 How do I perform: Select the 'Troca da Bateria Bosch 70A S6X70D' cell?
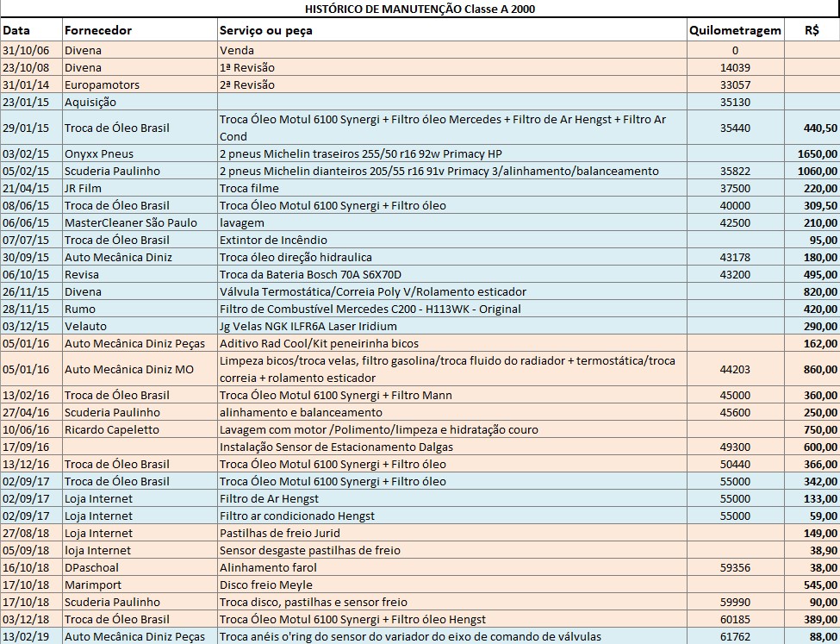(x=452, y=274)
